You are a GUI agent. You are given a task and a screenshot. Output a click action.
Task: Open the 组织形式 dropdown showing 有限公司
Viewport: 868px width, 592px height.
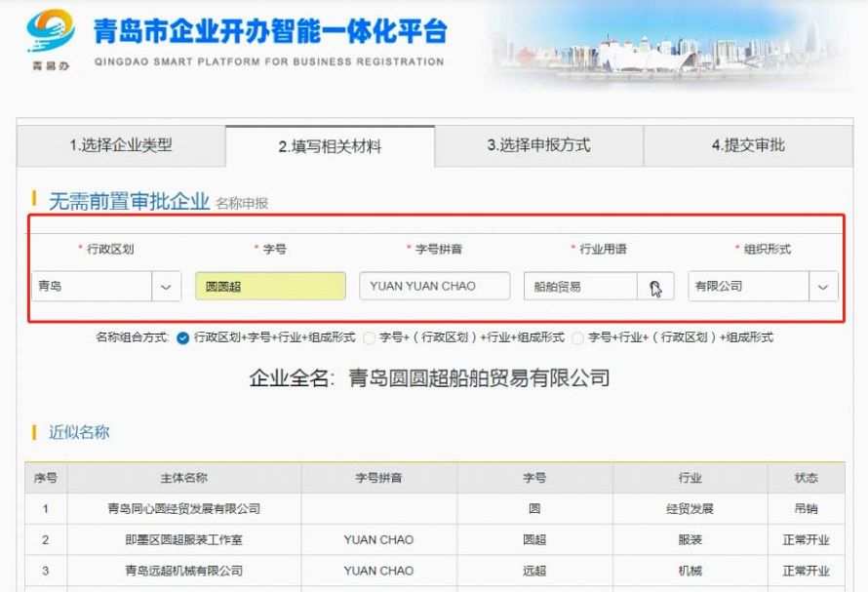click(823, 286)
